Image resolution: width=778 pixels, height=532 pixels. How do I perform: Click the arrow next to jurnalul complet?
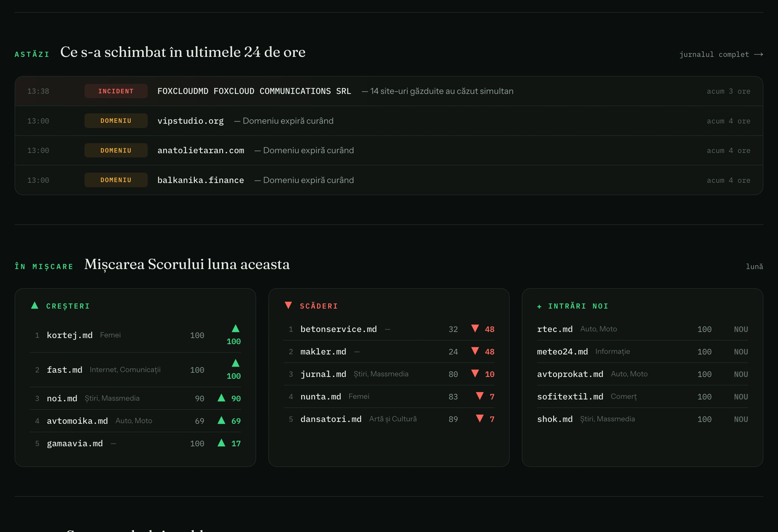[x=759, y=54]
